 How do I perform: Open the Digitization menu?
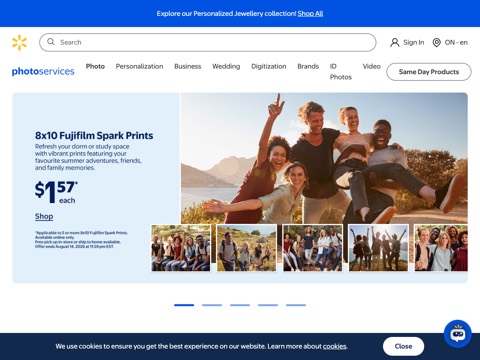coord(269,66)
